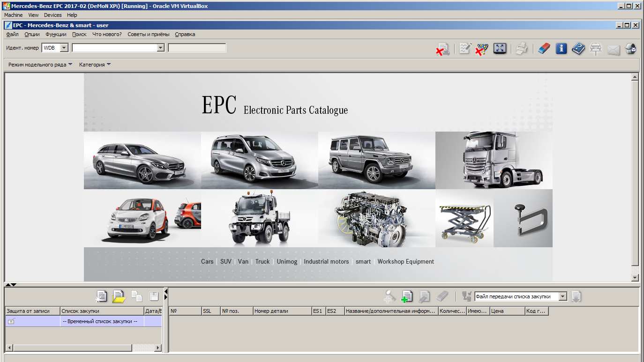Open the 'Функции' menu
Image resolution: width=644 pixels, height=362 pixels.
pyautogui.click(x=56, y=34)
